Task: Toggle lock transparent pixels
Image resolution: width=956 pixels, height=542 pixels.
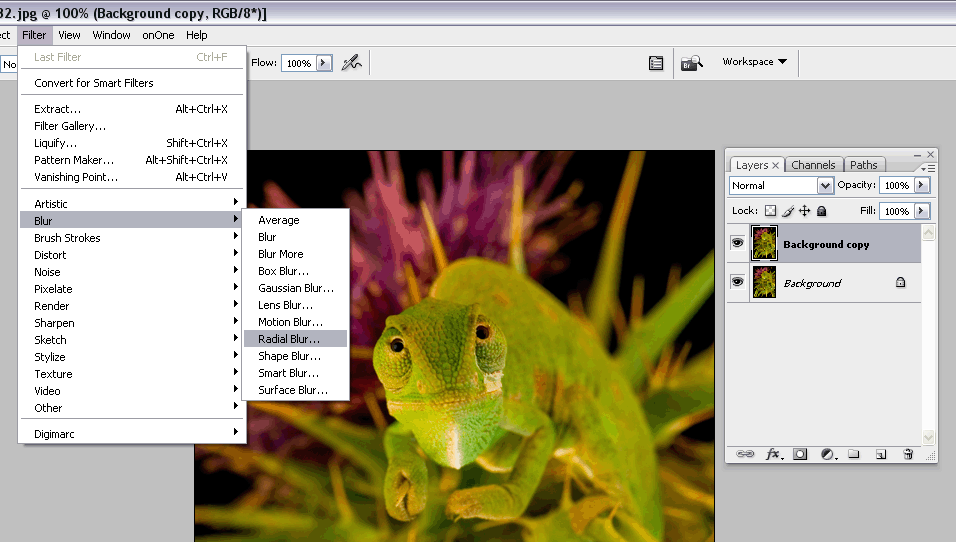Action: (x=770, y=211)
